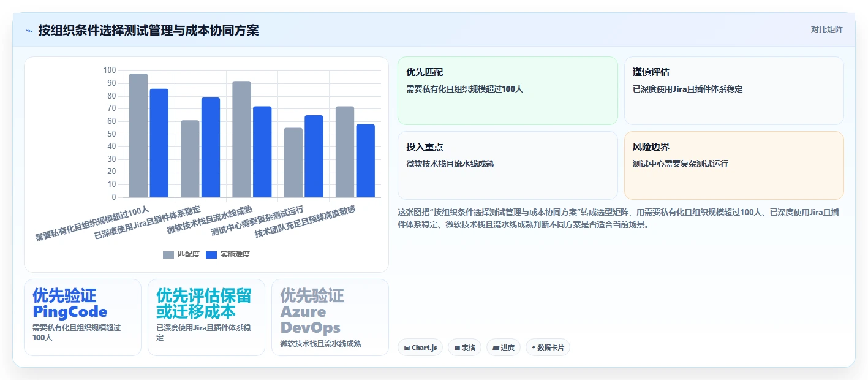868x380 pixels.
Task: Click the icon in the 数据卡片 chip
Action: tap(534, 348)
